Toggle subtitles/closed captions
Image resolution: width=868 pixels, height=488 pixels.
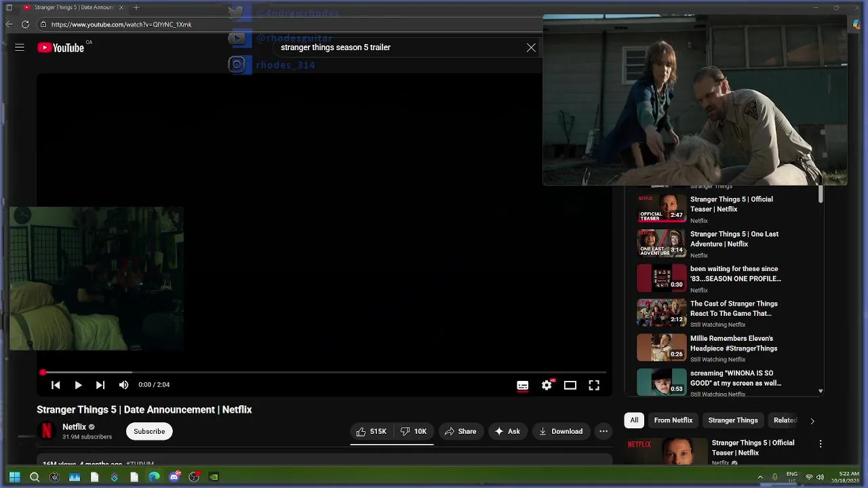coord(523,385)
